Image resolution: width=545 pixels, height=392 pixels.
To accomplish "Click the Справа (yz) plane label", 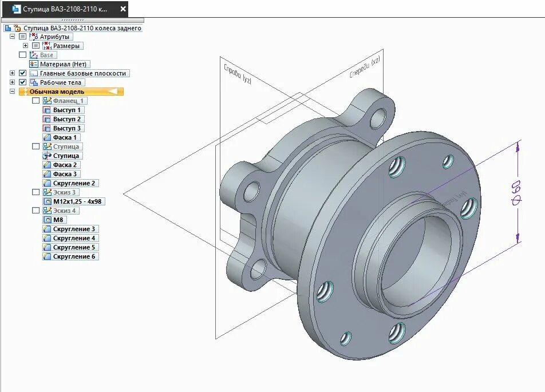I will [x=238, y=74].
